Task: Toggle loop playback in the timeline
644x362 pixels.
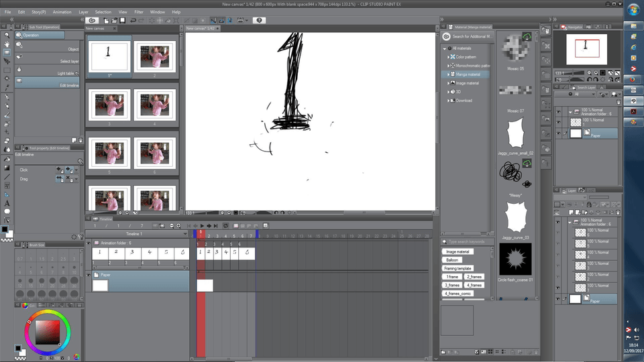Action: [225, 226]
